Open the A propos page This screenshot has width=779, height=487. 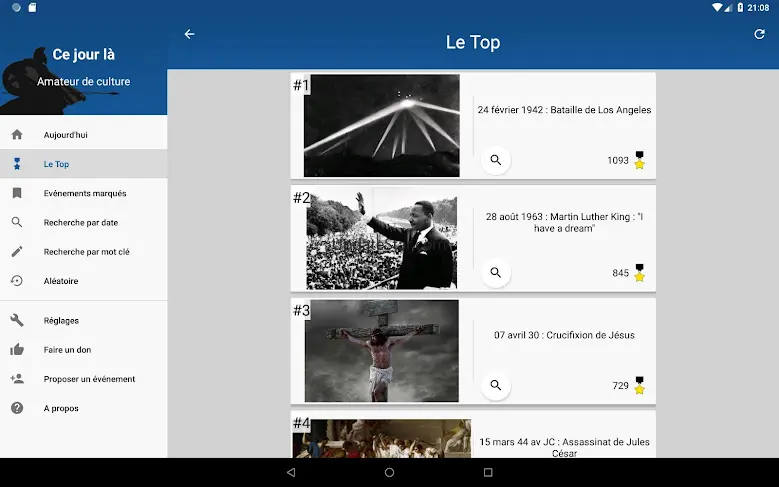click(61, 408)
